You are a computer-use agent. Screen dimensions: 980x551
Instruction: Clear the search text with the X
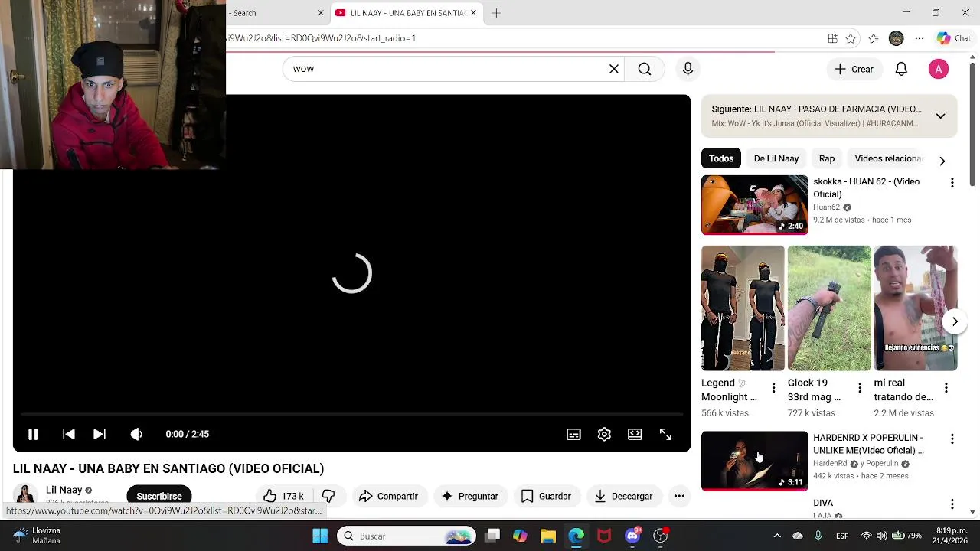(613, 69)
